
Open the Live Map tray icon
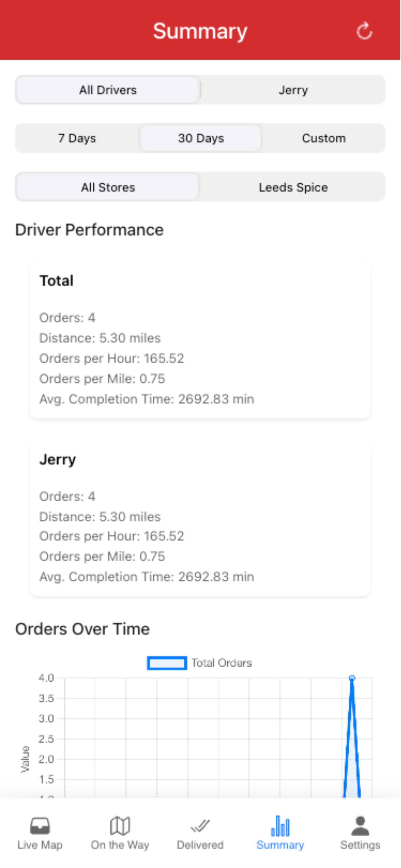click(40, 826)
